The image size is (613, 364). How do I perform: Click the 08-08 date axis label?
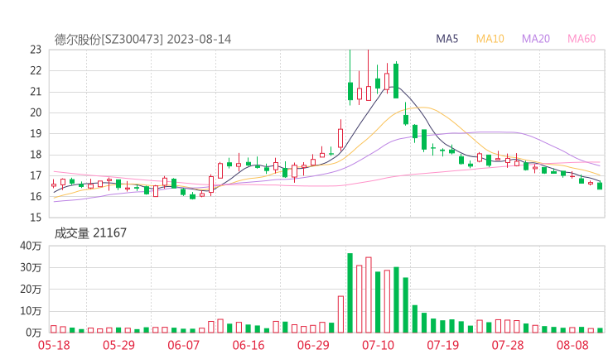[572, 345]
